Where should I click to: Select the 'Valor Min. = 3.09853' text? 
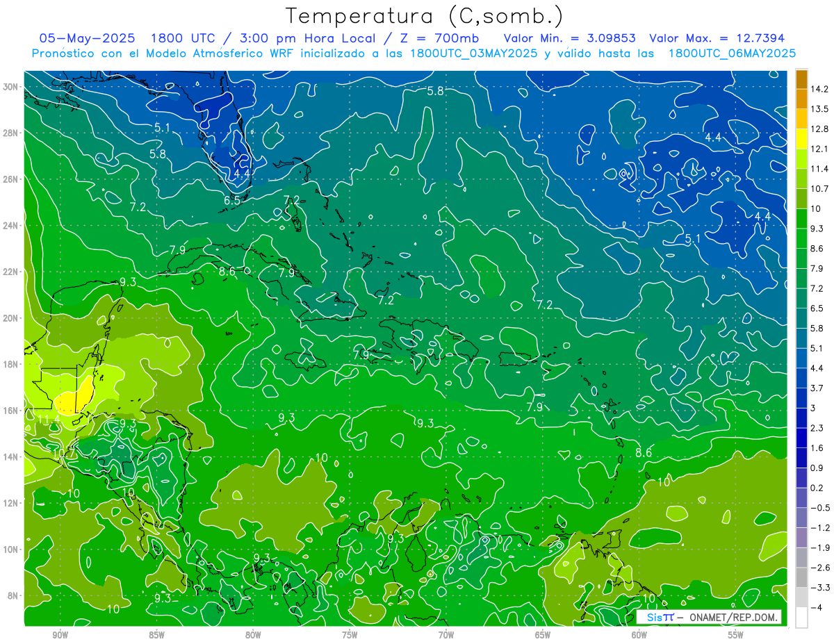point(569,38)
